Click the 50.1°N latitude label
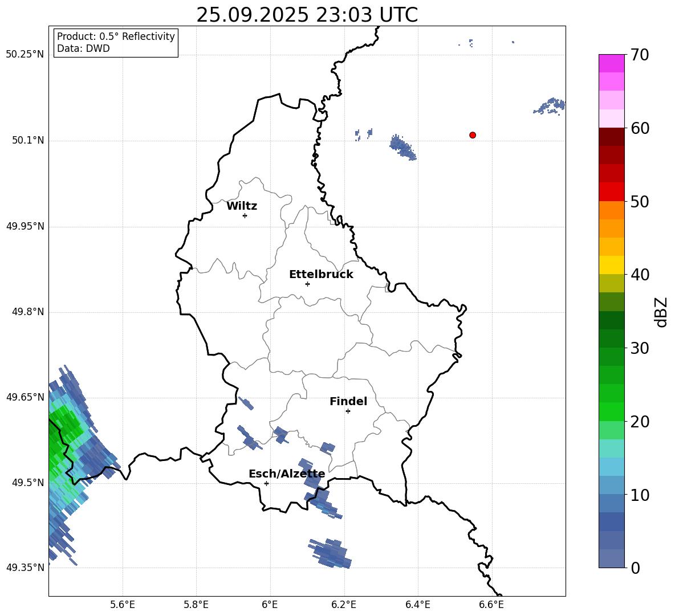The width and height of the screenshot is (675, 616). (27, 140)
